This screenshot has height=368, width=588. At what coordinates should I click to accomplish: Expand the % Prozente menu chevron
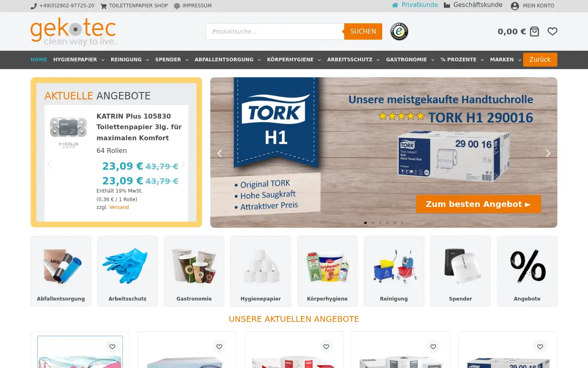pyautogui.click(x=482, y=60)
